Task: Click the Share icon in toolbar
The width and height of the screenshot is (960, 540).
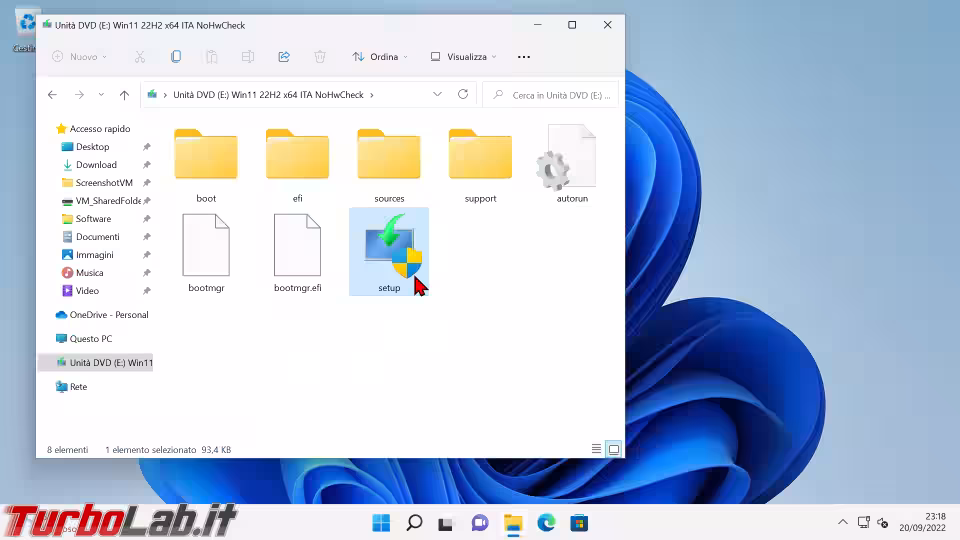Action: coord(284,57)
